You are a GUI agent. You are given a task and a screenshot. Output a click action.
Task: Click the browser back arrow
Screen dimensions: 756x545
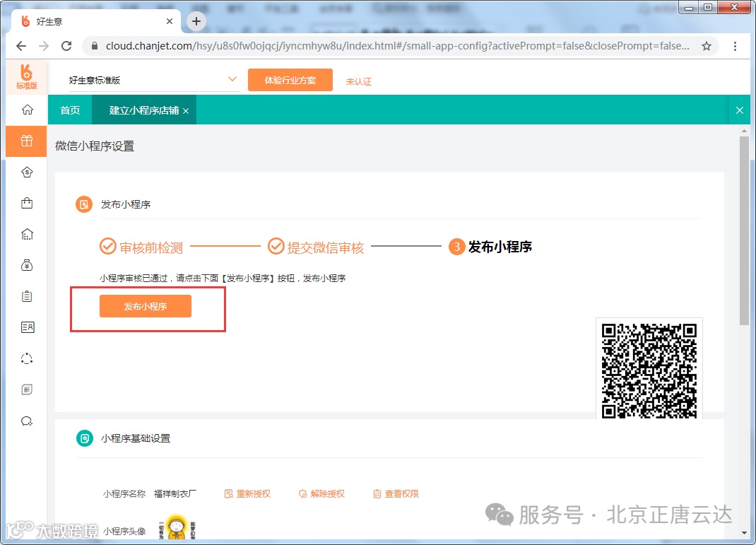click(21, 46)
